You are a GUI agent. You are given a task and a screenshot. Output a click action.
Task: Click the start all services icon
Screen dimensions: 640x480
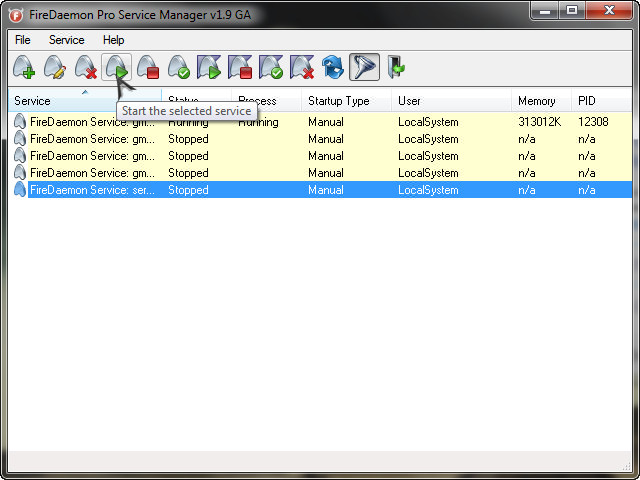[x=210, y=68]
